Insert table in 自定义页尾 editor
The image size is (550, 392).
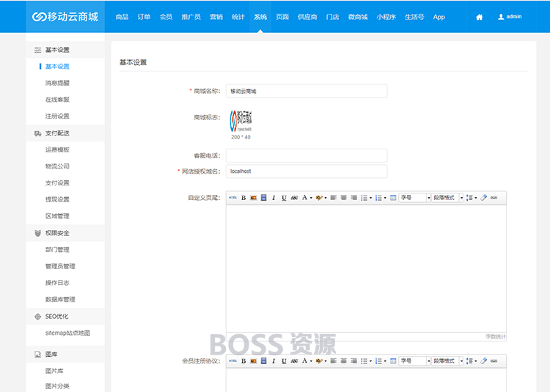click(x=393, y=198)
